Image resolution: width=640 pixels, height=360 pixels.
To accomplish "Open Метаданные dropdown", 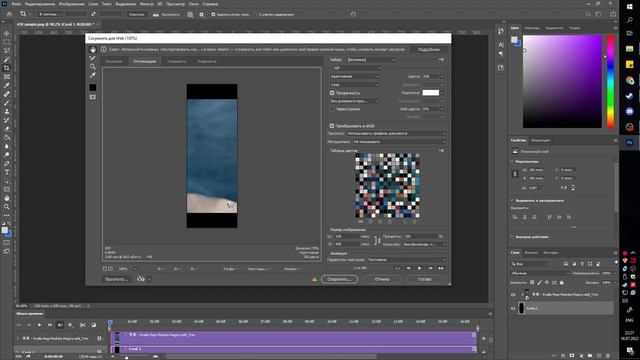I will pyautogui.click(x=399, y=142).
